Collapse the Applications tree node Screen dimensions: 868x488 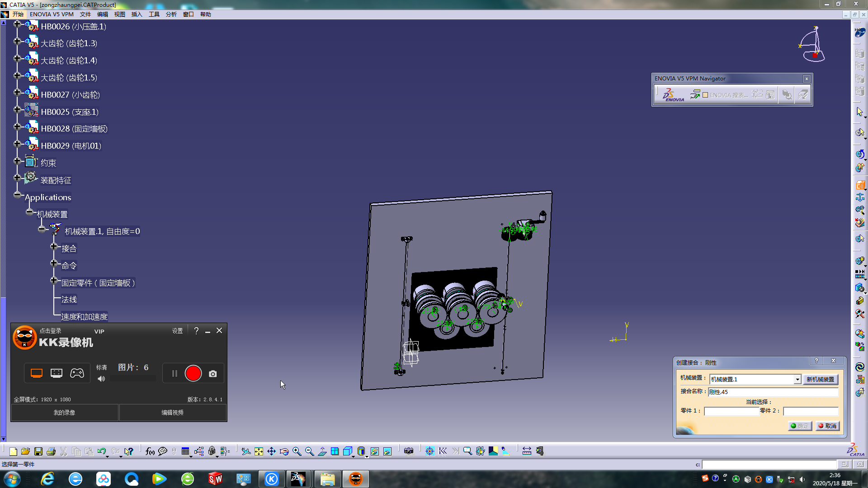[x=17, y=195]
